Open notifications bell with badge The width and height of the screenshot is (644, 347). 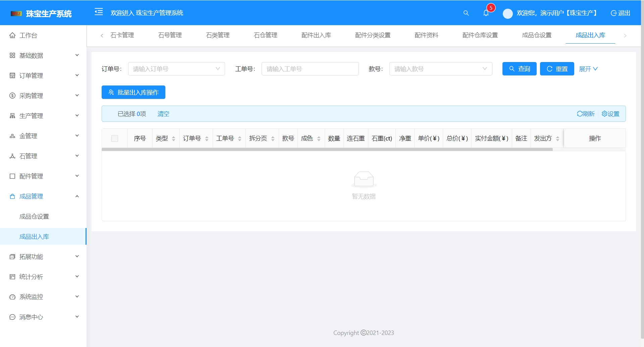click(x=486, y=13)
